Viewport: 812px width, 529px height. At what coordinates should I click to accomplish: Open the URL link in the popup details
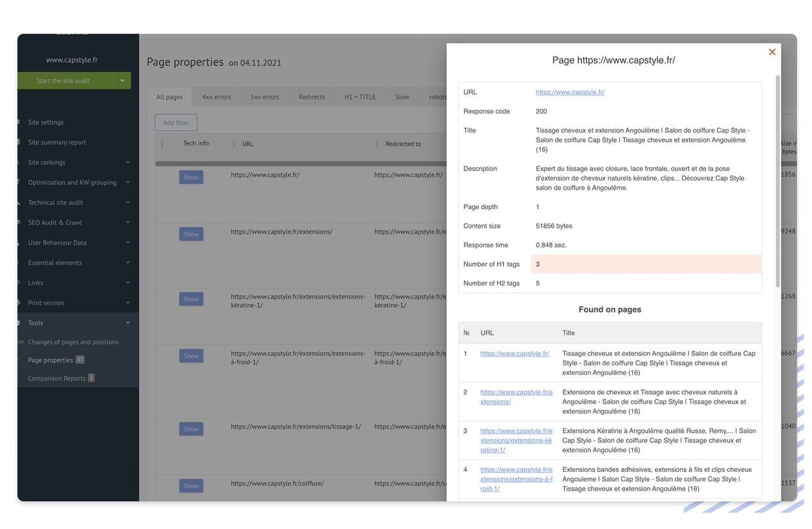[x=570, y=92]
